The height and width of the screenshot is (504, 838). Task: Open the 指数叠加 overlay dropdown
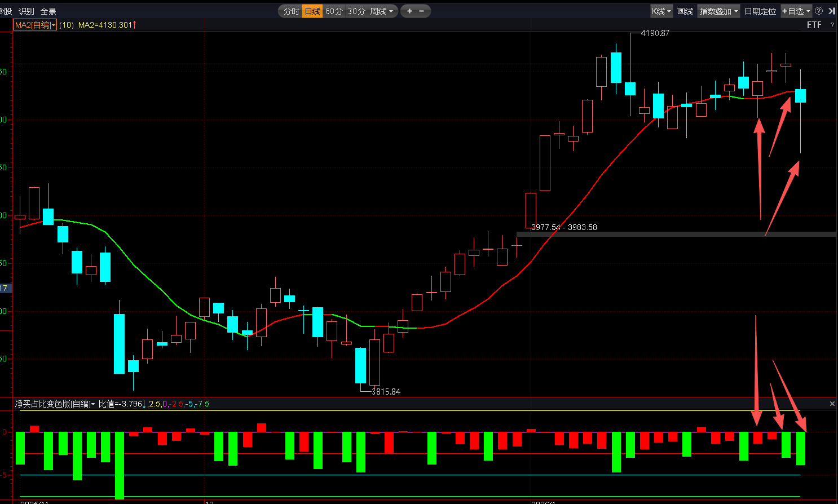coord(718,11)
